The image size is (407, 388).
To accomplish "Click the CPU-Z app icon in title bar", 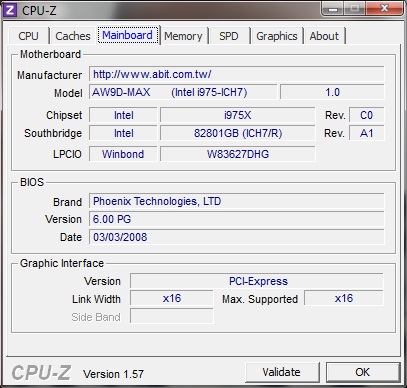I will (10, 10).
